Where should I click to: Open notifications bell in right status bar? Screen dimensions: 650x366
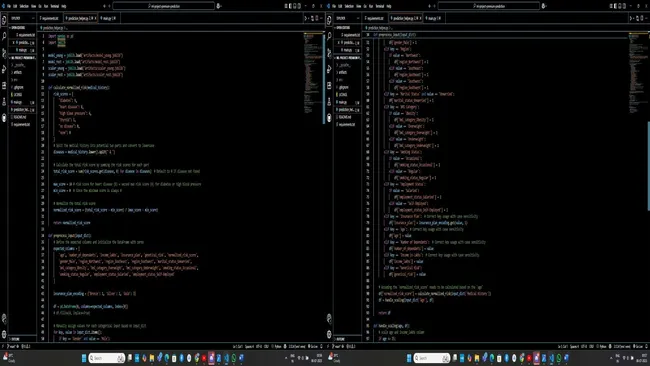pos(646,346)
